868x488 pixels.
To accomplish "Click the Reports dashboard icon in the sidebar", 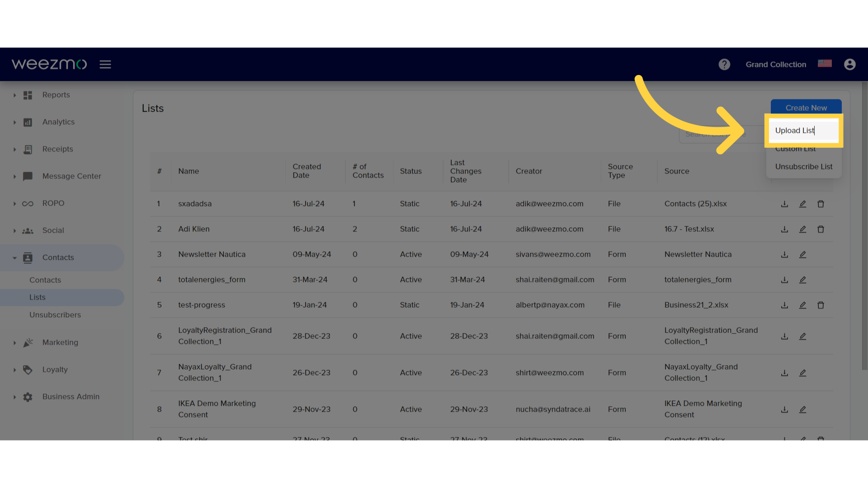I will 28,95.
